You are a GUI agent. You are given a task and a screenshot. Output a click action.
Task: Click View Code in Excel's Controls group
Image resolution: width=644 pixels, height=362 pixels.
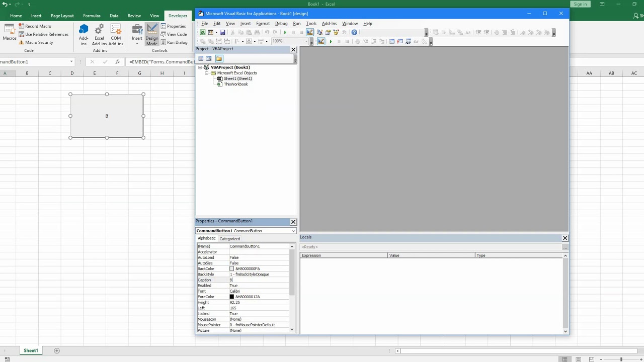coord(174,34)
